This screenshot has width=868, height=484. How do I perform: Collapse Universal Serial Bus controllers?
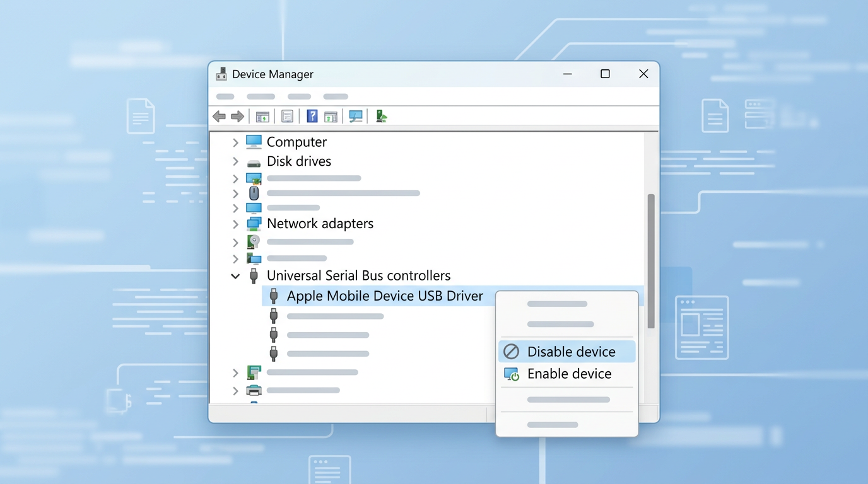pos(235,276)
